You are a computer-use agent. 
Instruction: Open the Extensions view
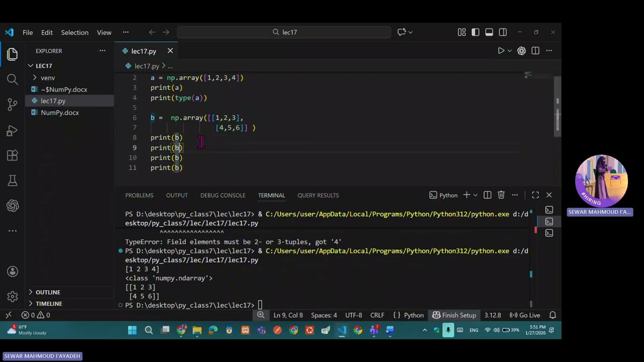click(x=12, y=155)
